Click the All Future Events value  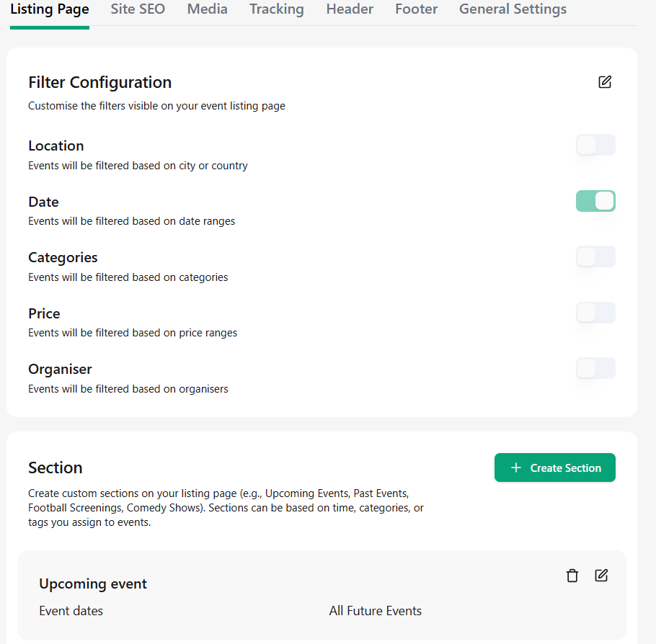coord(376,611)
